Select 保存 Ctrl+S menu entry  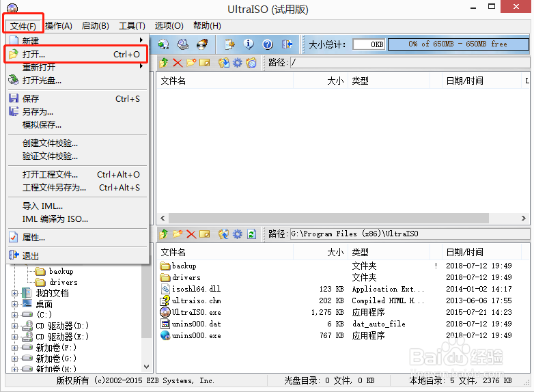pyautogui.click(x=77, y=99)
